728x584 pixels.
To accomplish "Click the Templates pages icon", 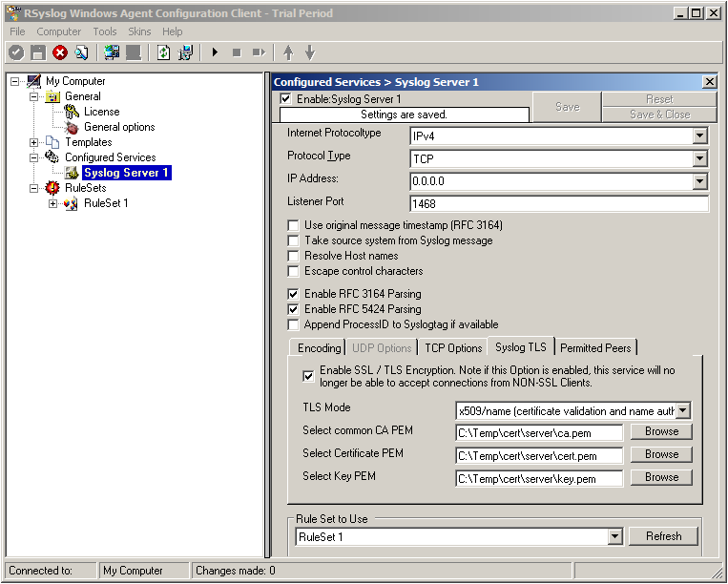I will (x=52, y=142).
